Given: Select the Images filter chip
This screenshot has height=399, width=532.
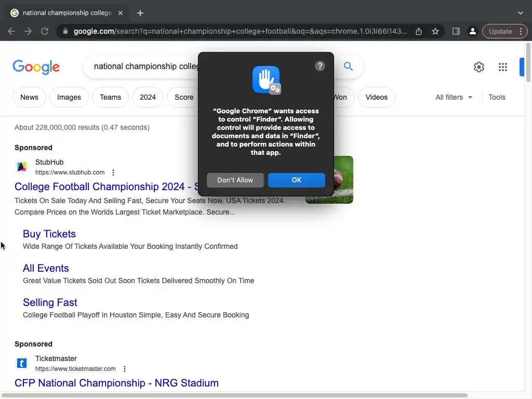Looking at the screenshot, I should click(69, 97).
